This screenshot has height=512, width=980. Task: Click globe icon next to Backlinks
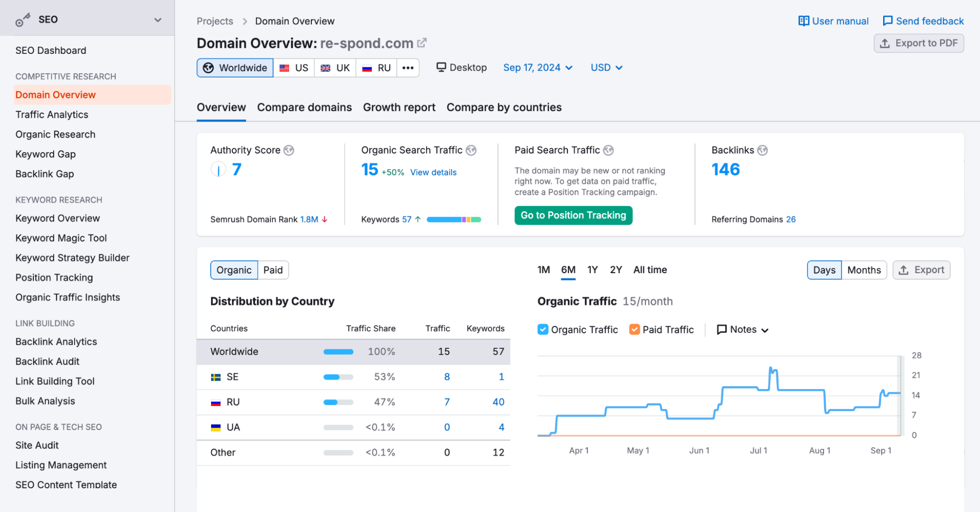click(x=763, y=150)
